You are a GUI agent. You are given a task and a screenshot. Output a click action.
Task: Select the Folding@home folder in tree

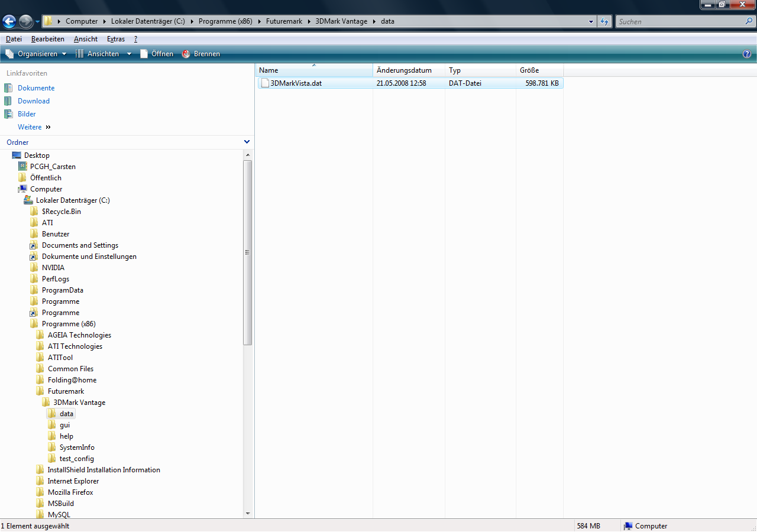(x=72, y=380)
